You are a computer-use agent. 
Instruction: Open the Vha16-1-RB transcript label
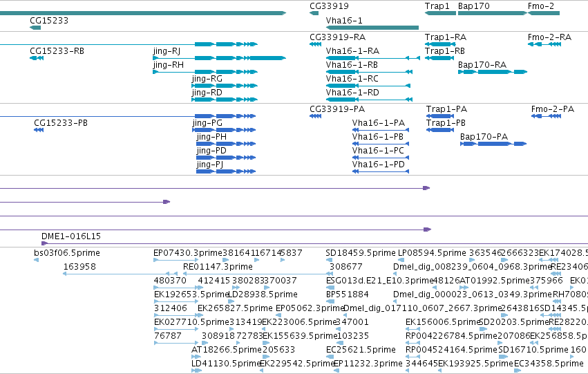[352, 65]
